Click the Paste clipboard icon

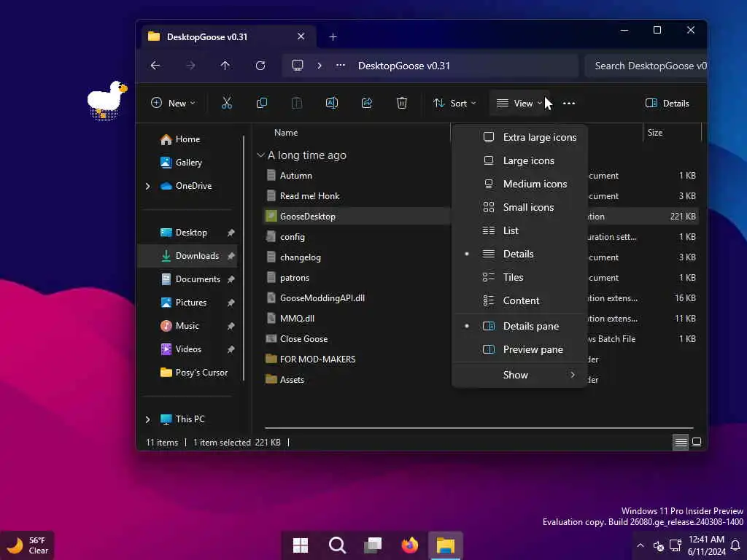pyautogui.click(x=297, y=103)
